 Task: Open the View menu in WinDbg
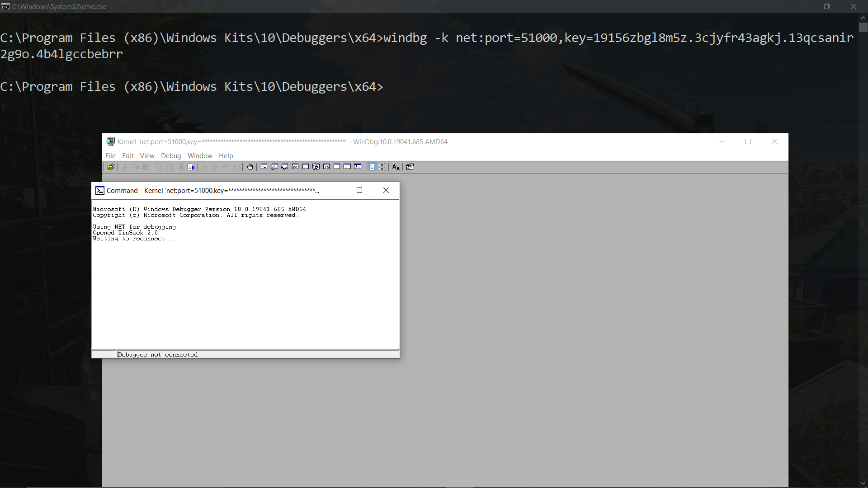coord(147,156)
